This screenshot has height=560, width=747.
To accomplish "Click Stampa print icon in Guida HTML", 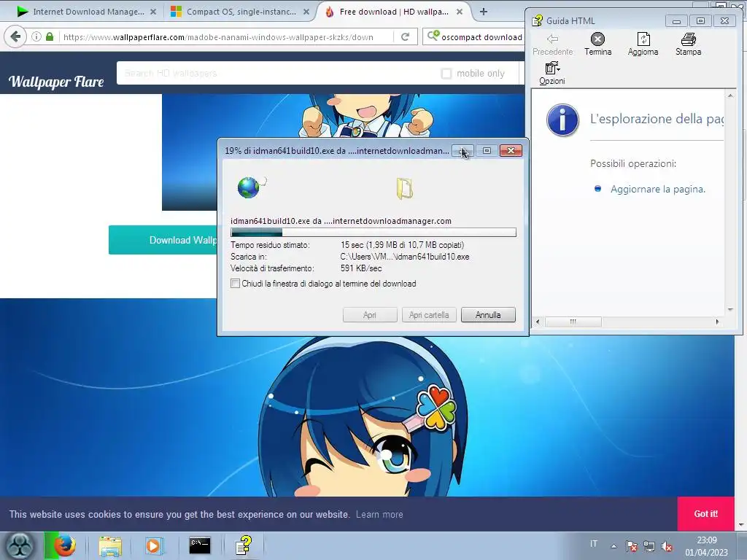I will [688, 44].
